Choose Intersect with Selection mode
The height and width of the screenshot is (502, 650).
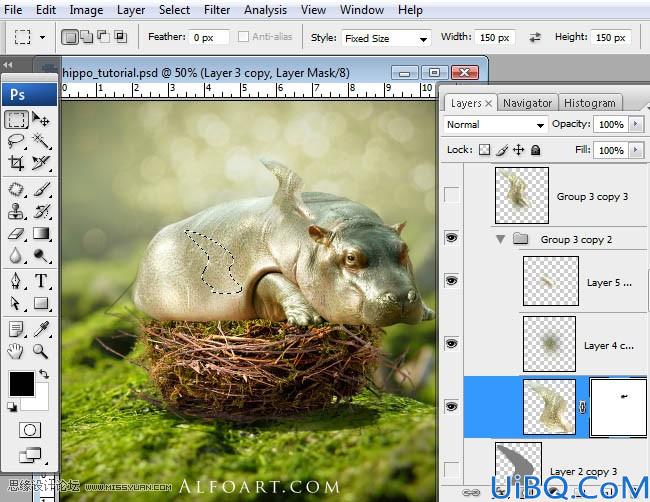click(x=120, y=37)
